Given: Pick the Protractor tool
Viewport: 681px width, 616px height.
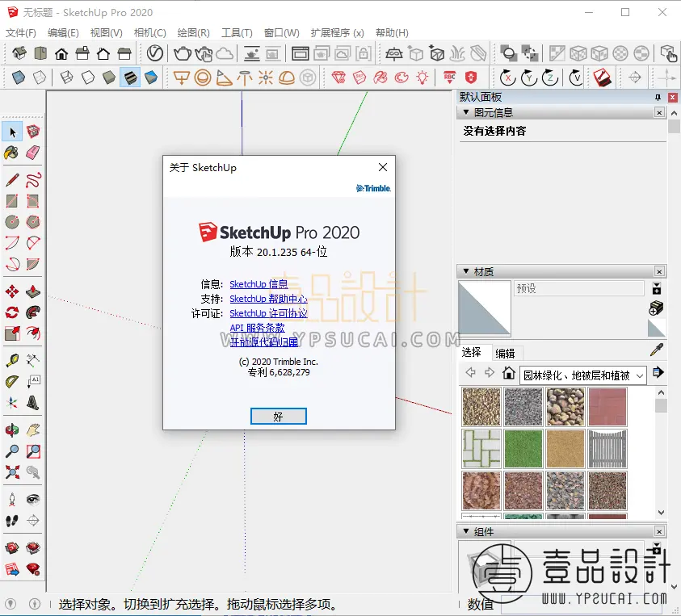Looking at the screenshot, I should [x=12, y=381].
